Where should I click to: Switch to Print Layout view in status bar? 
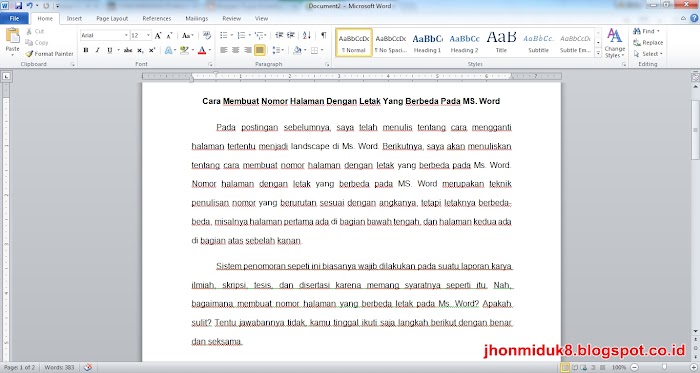pos(565,367)
